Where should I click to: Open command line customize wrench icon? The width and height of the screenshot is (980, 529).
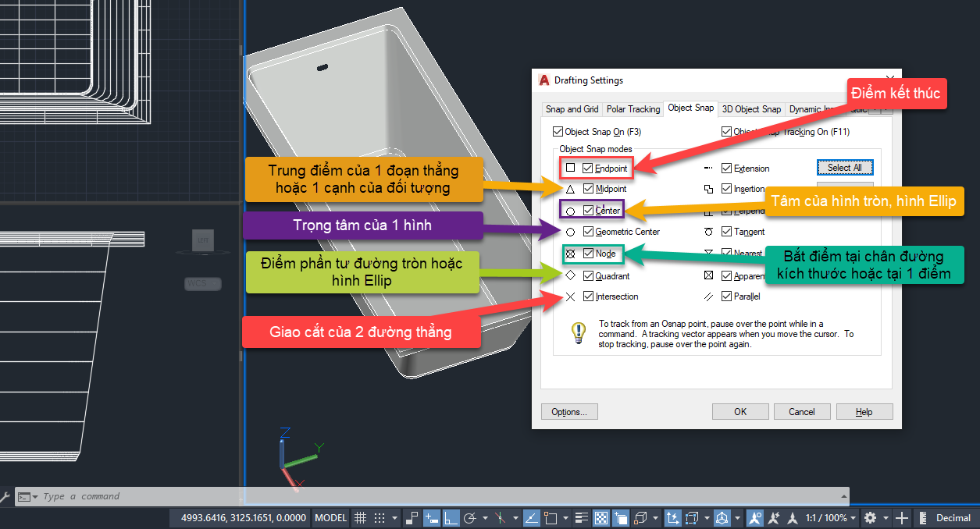point(5,496)
